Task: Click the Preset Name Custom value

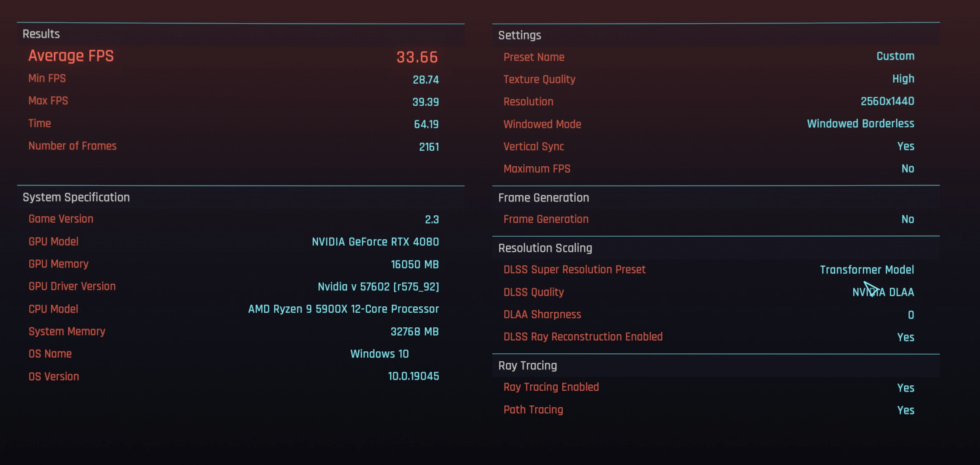Action: [895, 56]
